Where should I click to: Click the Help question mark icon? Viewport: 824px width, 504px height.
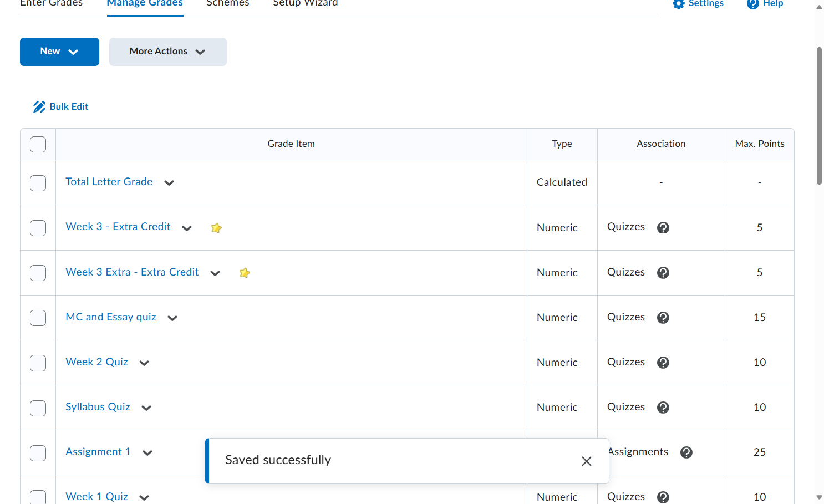point(752,4)
